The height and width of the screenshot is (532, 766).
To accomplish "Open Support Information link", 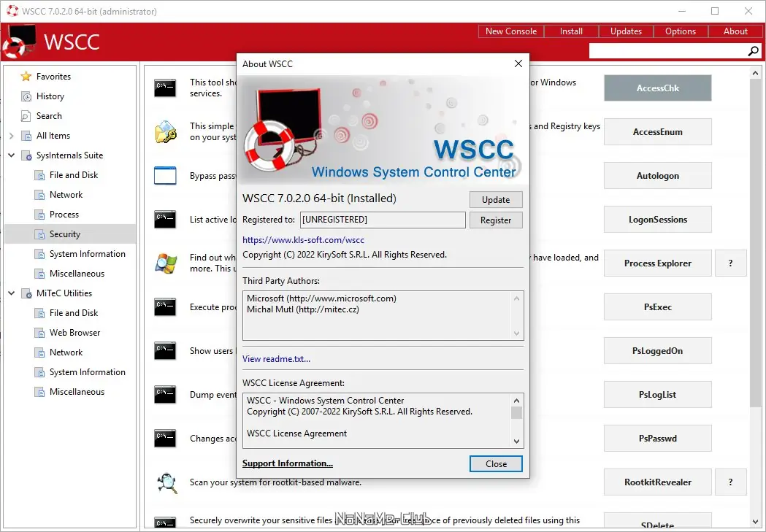I will [287, 463].
